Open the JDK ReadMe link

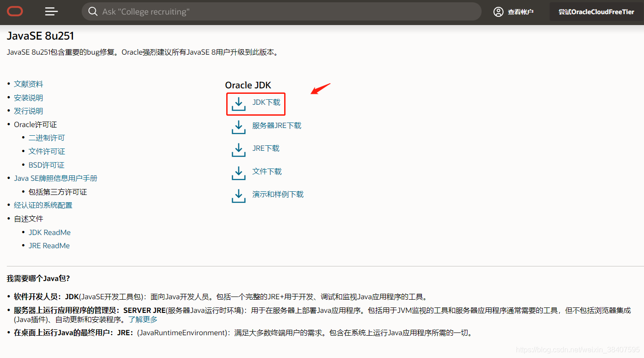pos(50,232)
